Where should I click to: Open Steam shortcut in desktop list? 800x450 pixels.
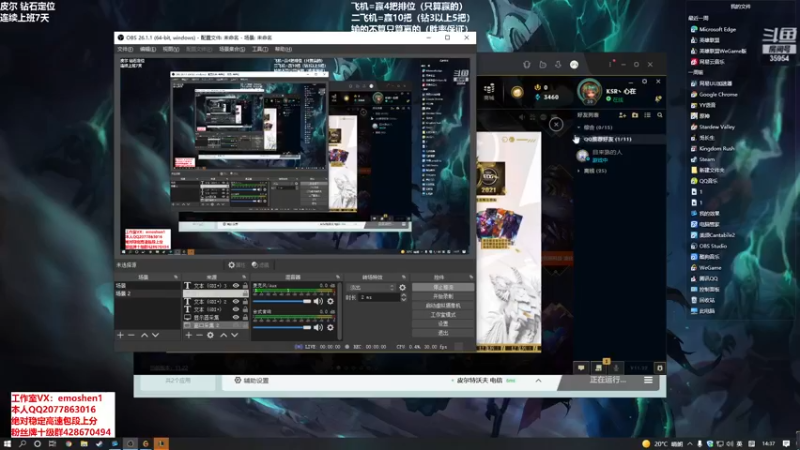click(707, 159)
